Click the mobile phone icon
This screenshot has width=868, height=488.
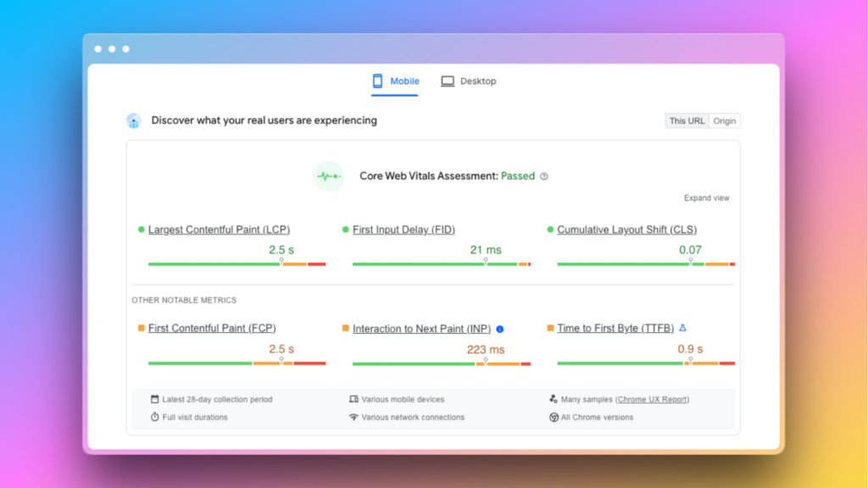tap(377, 81)
